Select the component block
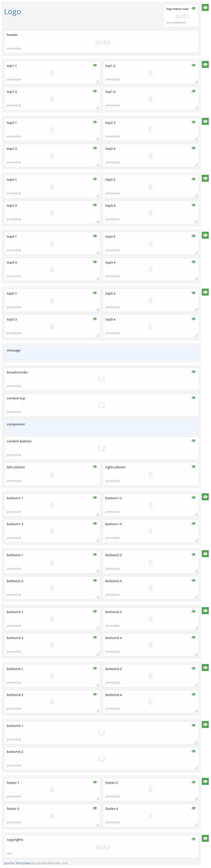The width and height of the screenshot is (211, 868). tap(101, 426)
